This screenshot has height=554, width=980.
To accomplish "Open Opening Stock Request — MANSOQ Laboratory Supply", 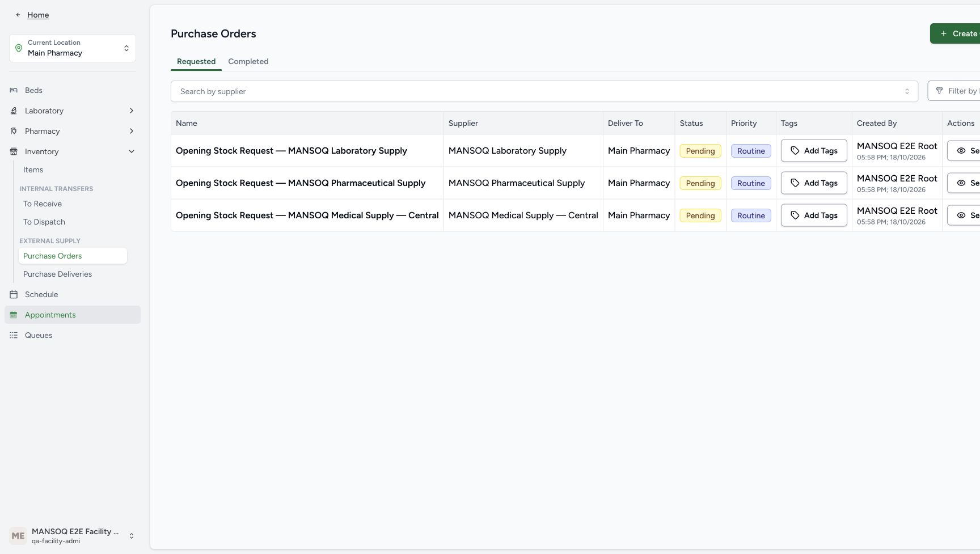I will click(292, 151).
